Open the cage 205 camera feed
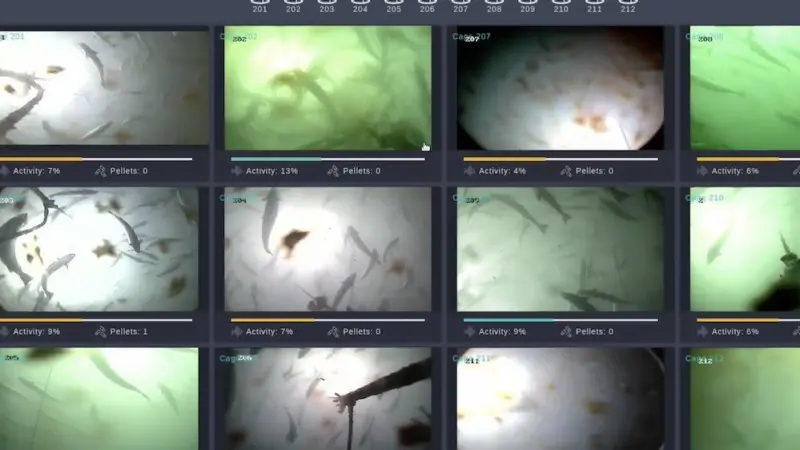Screen dimensions: 800x450 coord(99,399)
